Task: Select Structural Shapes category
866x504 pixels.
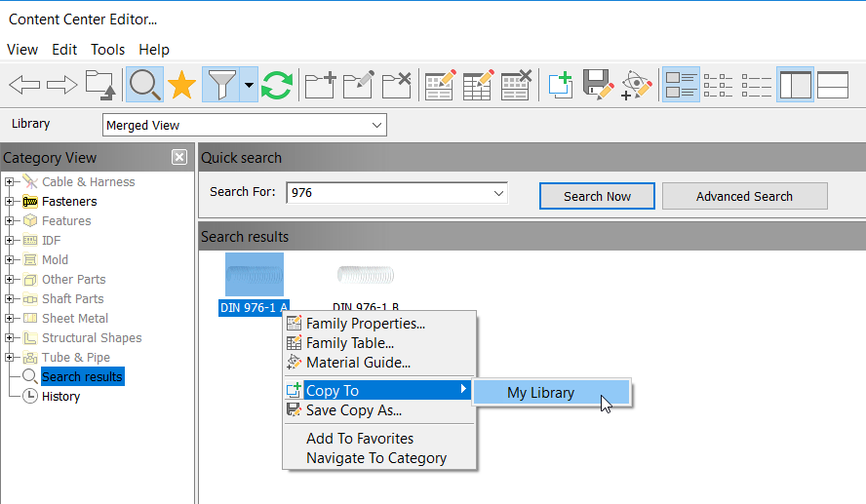Action: point(92,338)
